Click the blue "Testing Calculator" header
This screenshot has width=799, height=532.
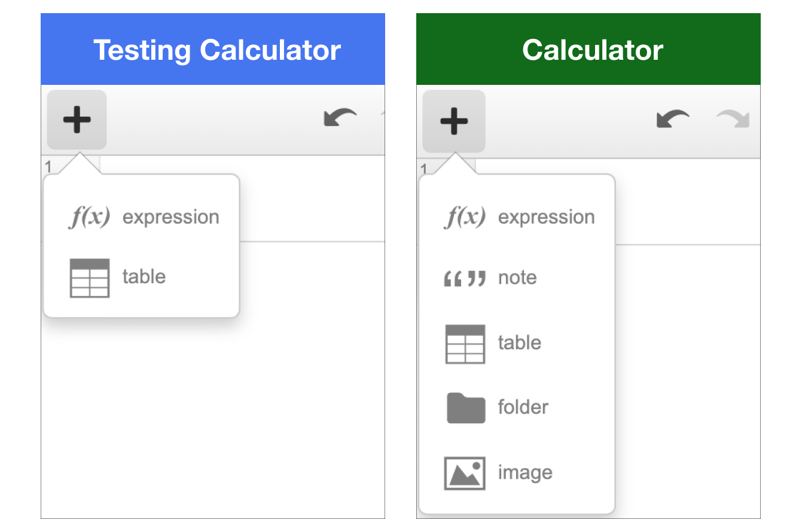pyautogui.click(x=213, y=50)
